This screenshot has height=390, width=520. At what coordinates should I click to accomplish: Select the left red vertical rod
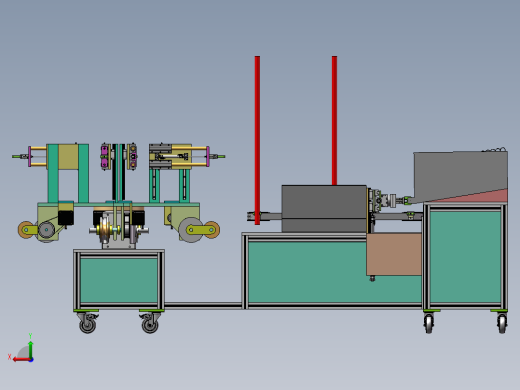point(257,140)
